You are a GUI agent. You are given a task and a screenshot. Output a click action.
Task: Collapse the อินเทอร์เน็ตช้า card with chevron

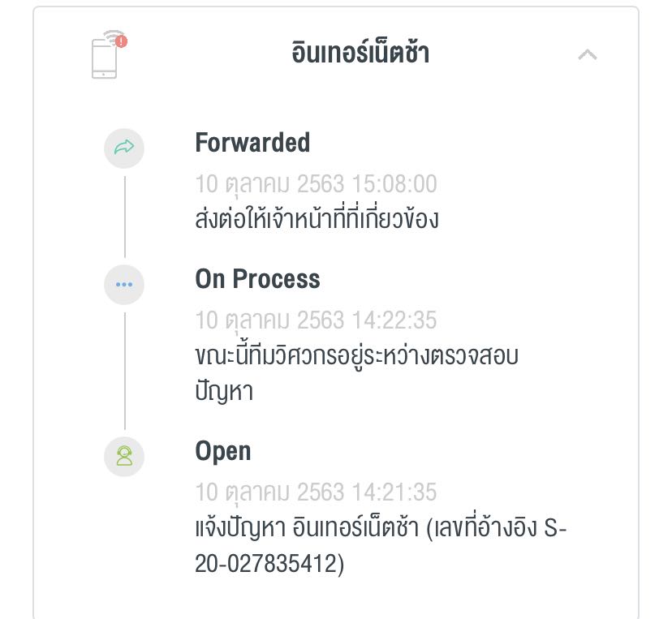click(x=587, y=54)
